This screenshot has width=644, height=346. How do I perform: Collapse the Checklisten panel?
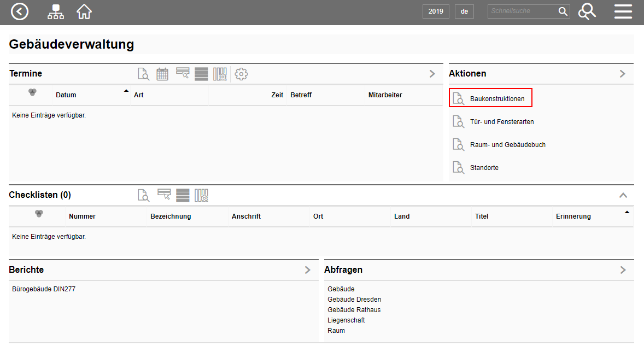pos(623,195)
